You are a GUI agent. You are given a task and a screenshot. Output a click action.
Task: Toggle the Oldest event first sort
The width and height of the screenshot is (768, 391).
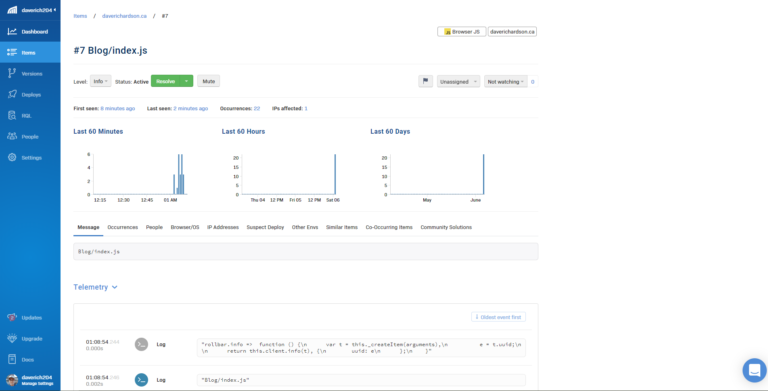pos(498,317)
